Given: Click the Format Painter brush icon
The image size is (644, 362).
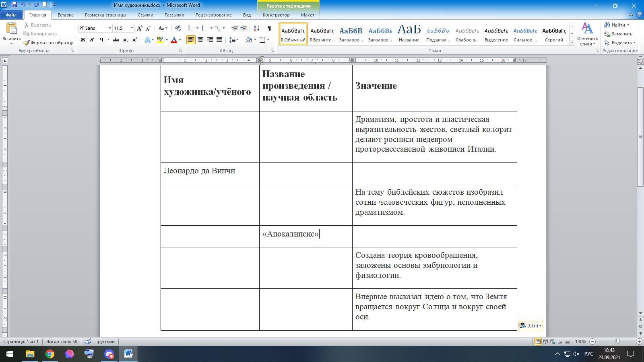Looking at the screenshot, I should (x=27, y=43).
